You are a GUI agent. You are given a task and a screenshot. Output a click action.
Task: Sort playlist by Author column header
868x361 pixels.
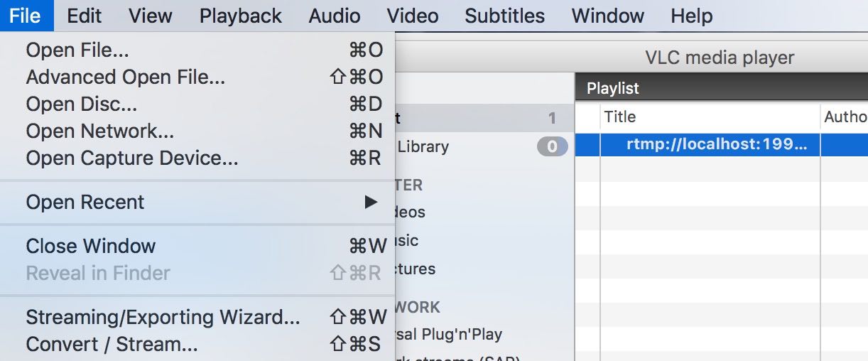(845, 117)
